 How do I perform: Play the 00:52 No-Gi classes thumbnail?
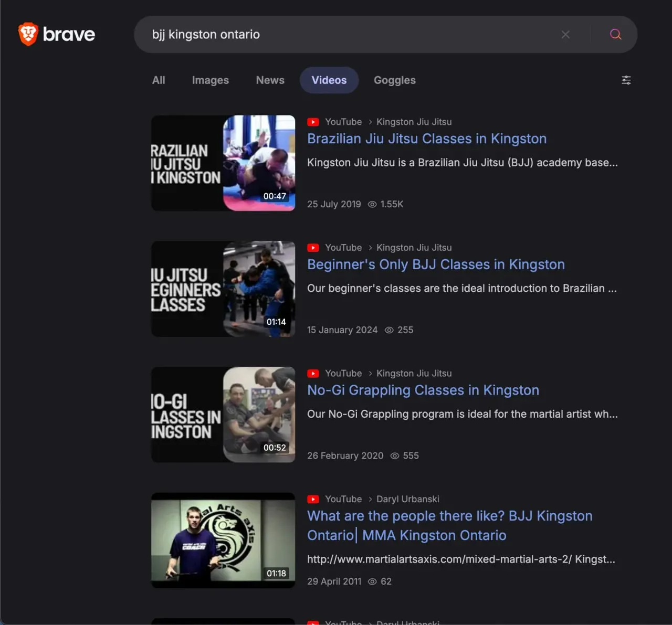pyautogui.click(x=223, y=415)
